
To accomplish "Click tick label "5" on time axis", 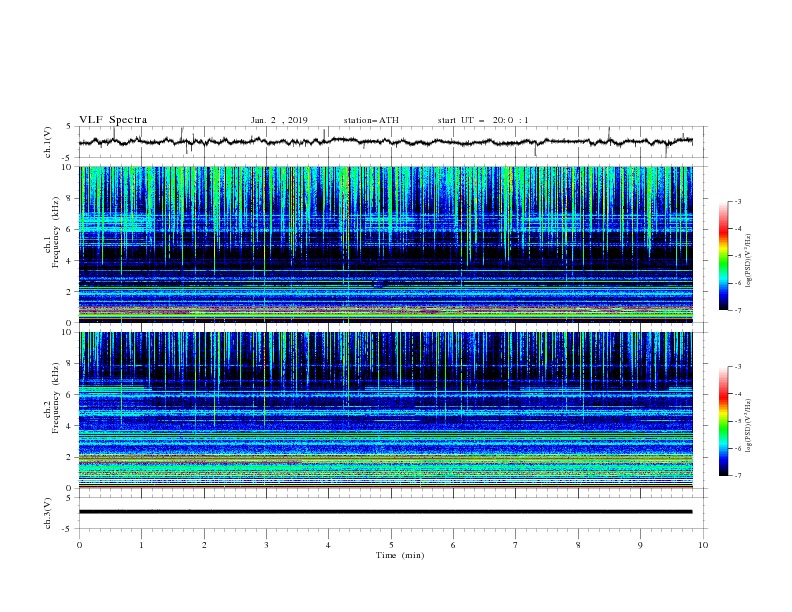I will point(391,545).
